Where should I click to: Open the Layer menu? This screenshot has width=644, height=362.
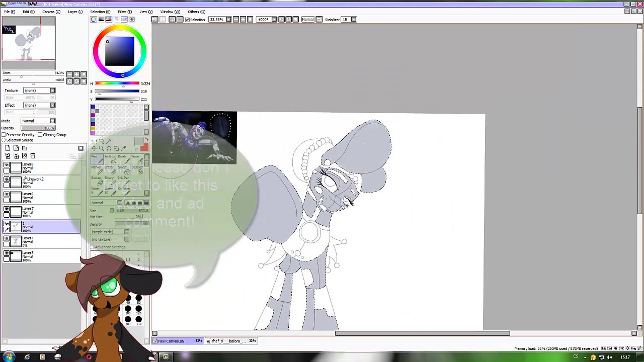(75, 12)
